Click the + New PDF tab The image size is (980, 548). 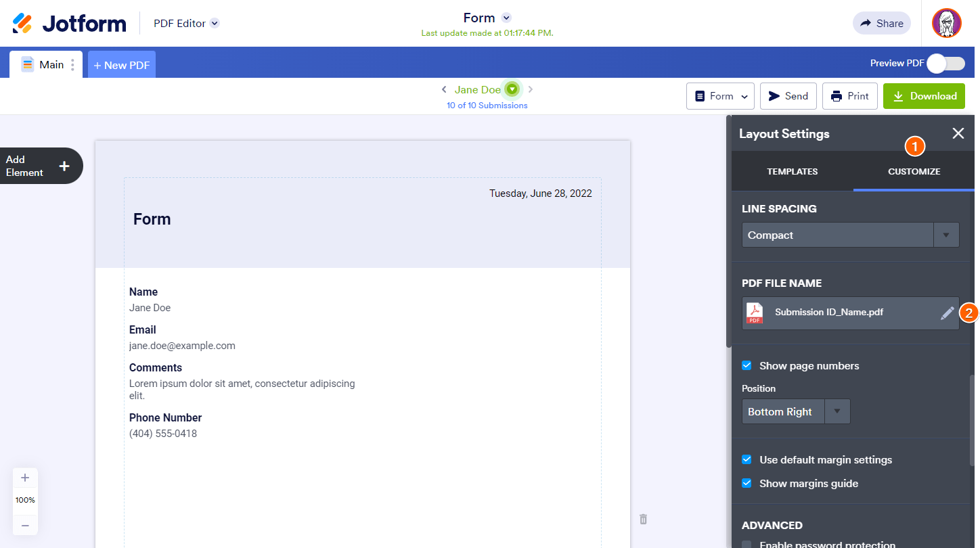coord(122,65)
